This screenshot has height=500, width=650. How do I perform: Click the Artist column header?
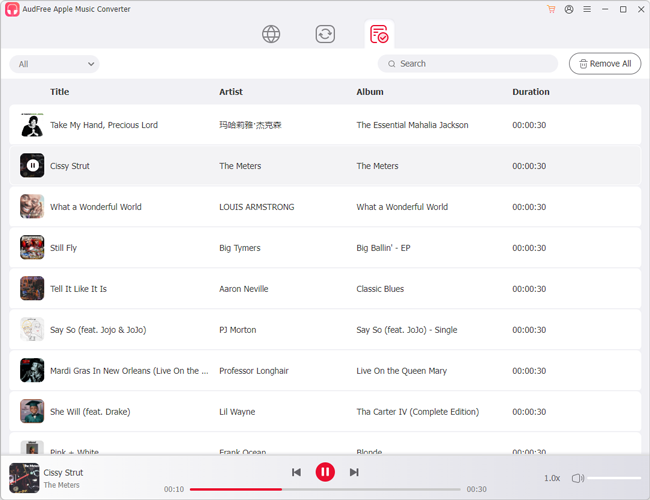231,92
